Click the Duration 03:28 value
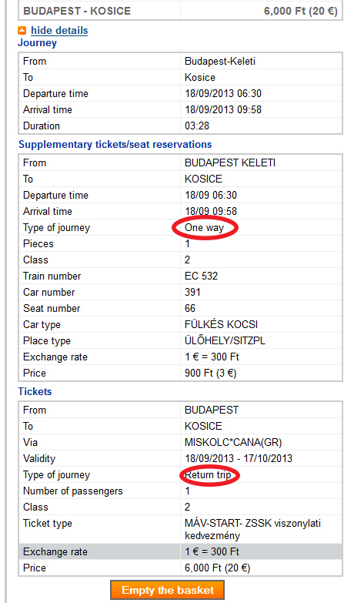This screenshot has height=603, width=364. tap(197, 126)
